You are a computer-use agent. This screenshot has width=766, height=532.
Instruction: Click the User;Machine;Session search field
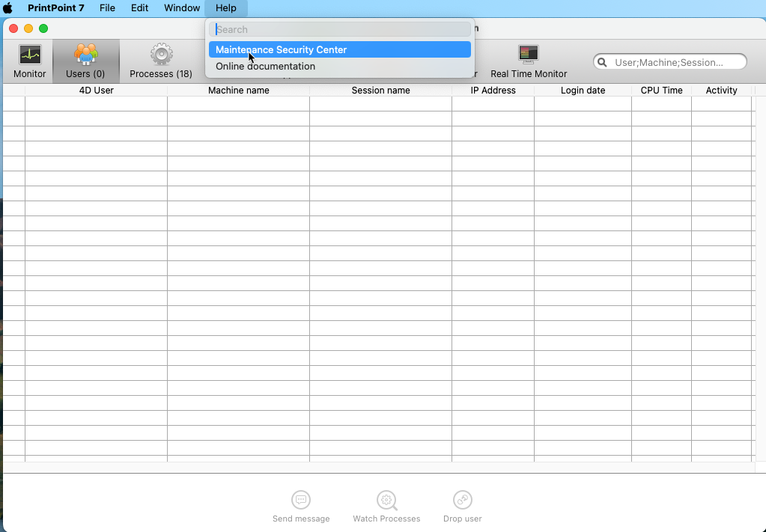point(669,62)
